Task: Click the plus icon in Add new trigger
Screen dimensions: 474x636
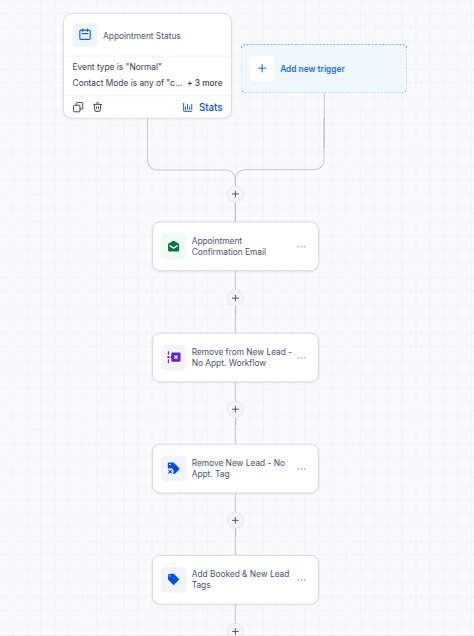Action: coord(262,69)
